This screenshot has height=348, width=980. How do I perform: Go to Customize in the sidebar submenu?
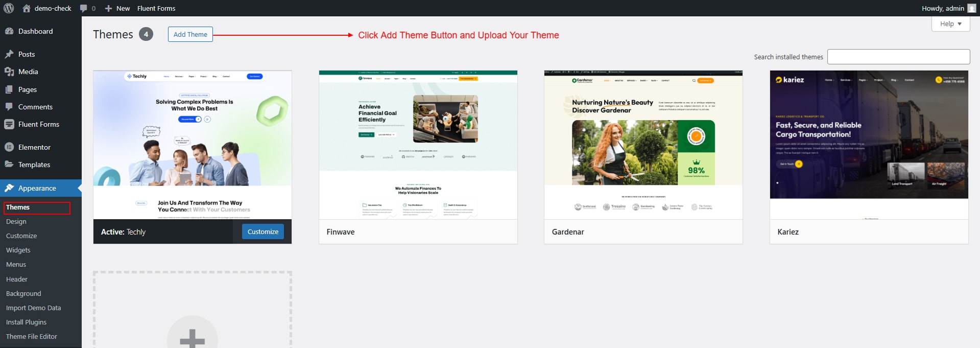pyautogui.click(x=21, y=236)
